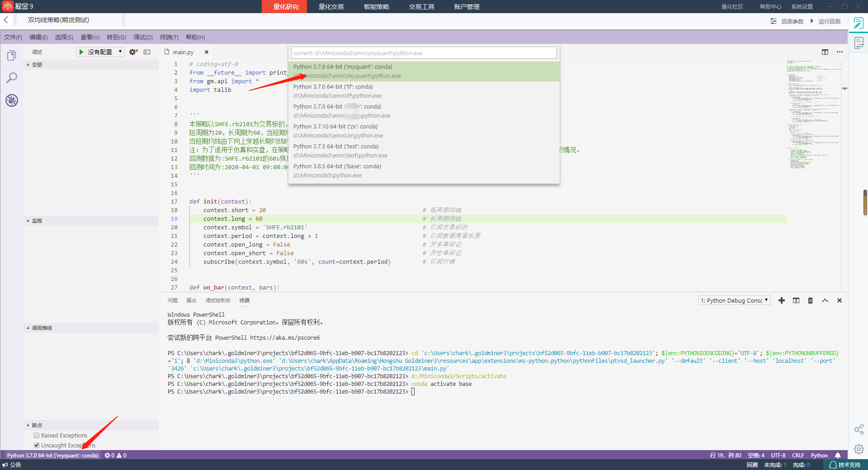Switch to the 输出 output panel tab

click(x=192, y=300)
